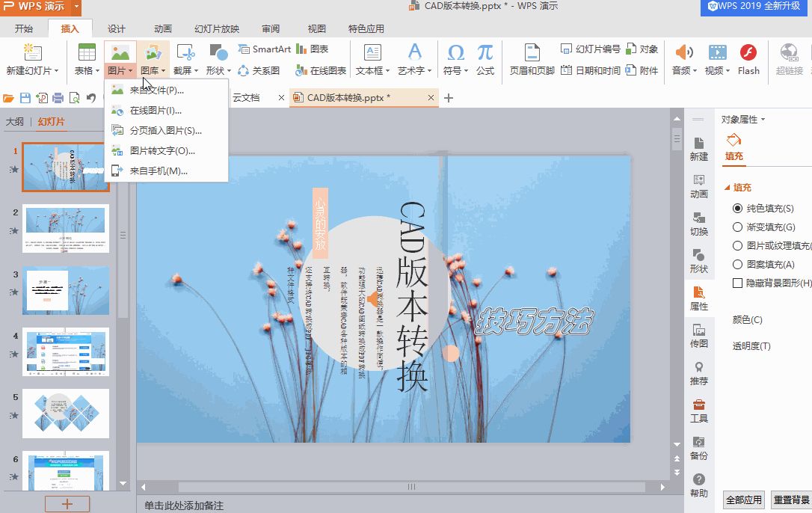Open the 图库 gallery icon

153,52
